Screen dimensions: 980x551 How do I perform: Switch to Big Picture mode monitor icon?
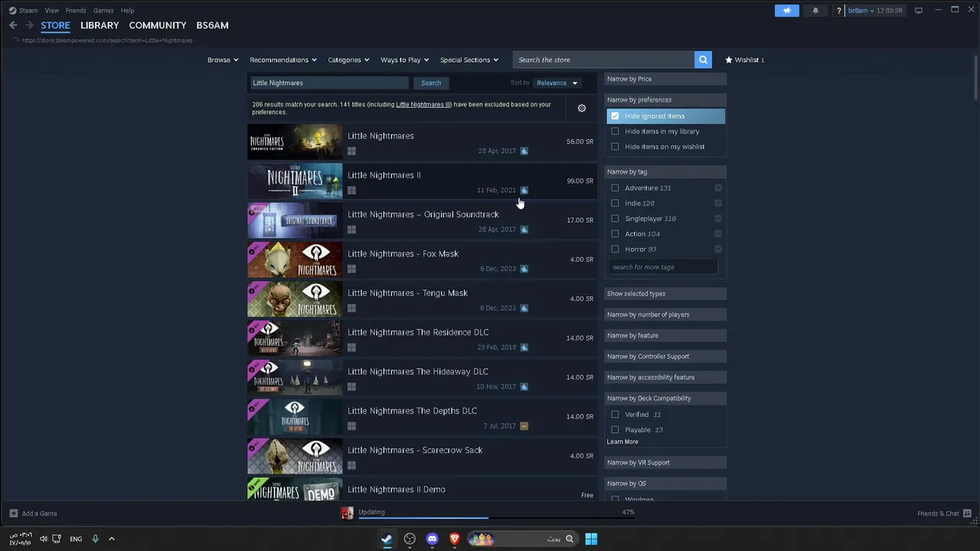(x=919, y=11)
